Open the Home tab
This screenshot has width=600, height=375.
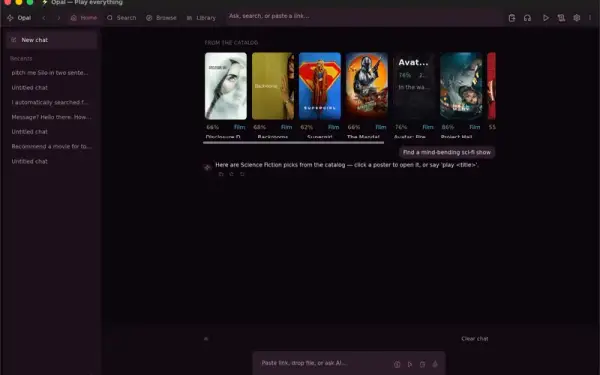83,18
